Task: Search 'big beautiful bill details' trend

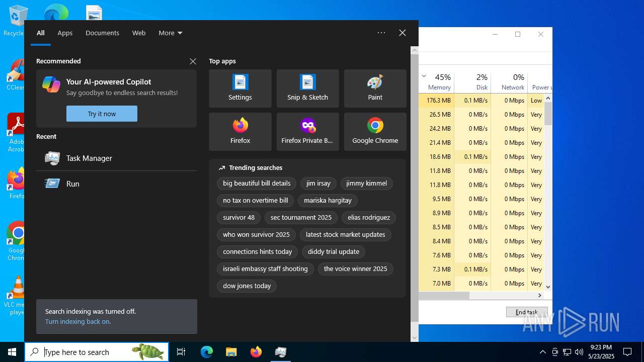Action: click(x=257, y=184)
